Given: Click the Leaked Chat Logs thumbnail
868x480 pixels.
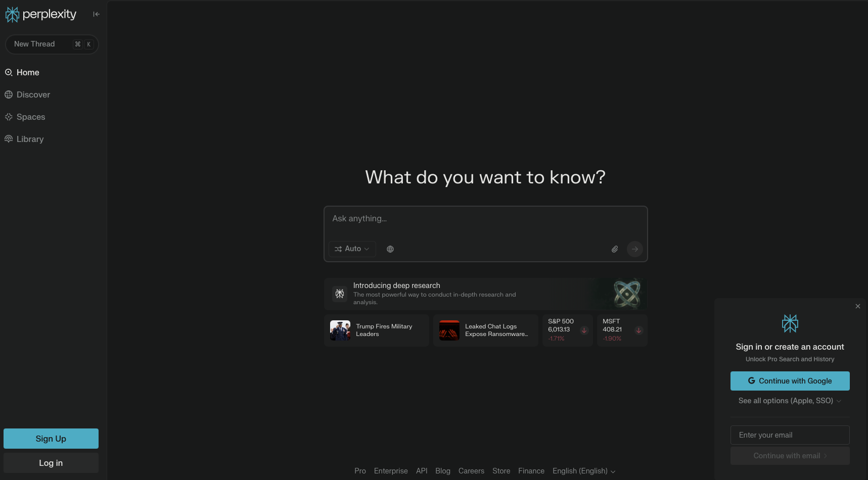Looking at the screenshot, I should [x=449, y=330].
